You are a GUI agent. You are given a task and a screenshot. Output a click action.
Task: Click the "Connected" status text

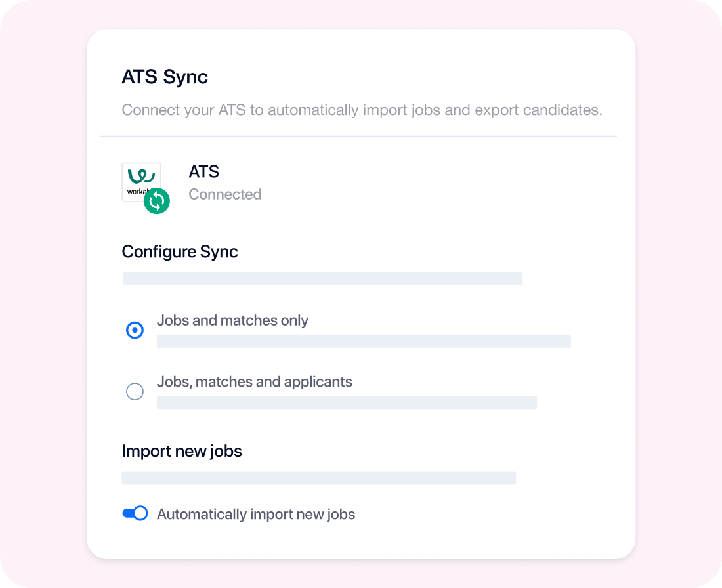pyautogui.click(x=225, y=194)
